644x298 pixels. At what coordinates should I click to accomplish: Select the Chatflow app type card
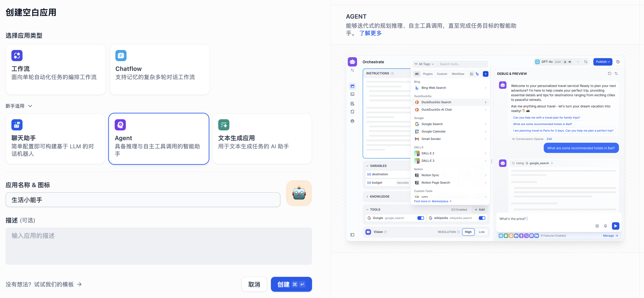coord(159,69)
